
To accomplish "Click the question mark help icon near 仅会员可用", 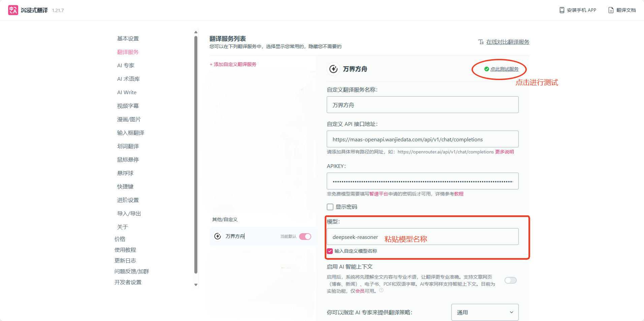I will coord(382,290).
